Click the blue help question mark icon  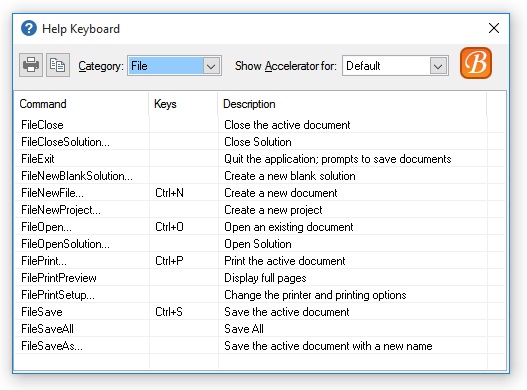[x=29, y=28]
